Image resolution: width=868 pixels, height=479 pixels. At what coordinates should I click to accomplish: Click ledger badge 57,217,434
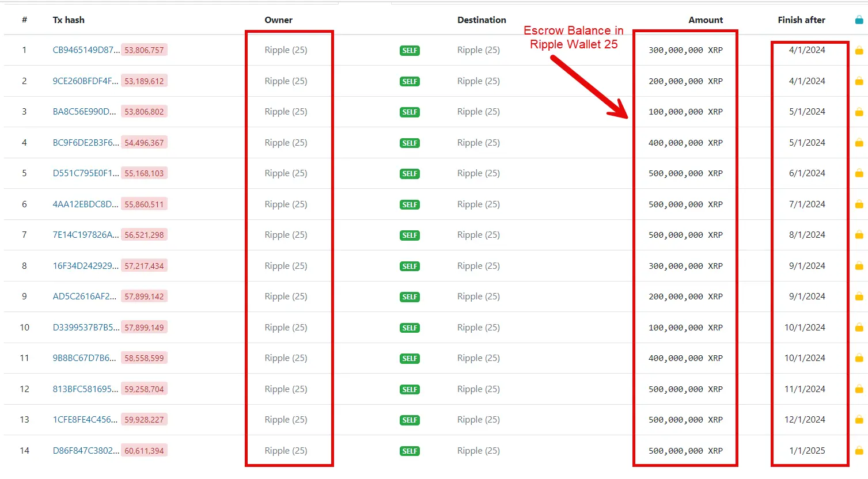144,266
